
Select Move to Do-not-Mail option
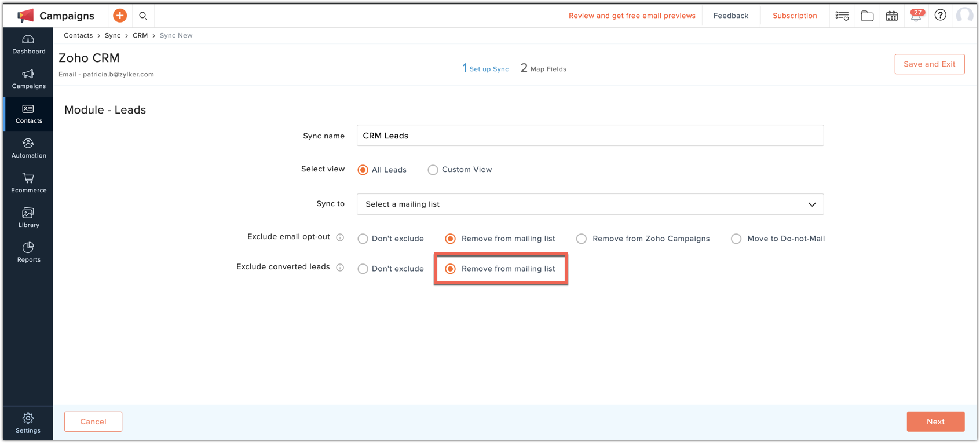tap(736, 239)
